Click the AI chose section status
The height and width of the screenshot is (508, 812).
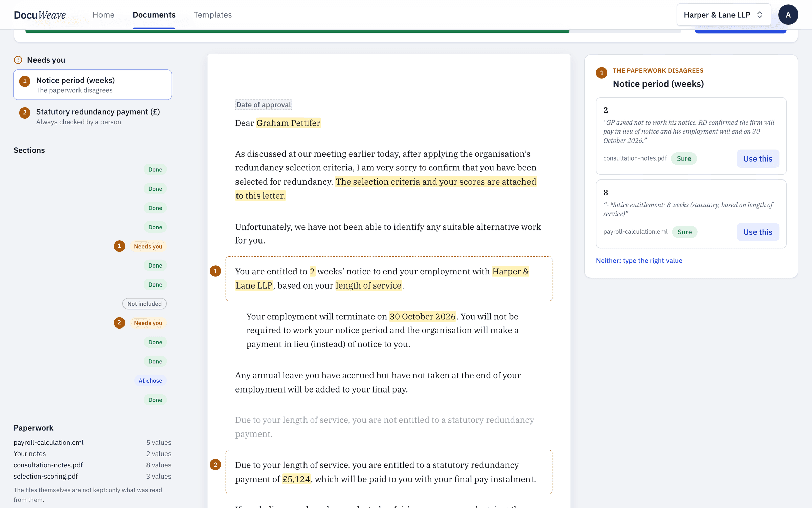click(x=150, y=380)
